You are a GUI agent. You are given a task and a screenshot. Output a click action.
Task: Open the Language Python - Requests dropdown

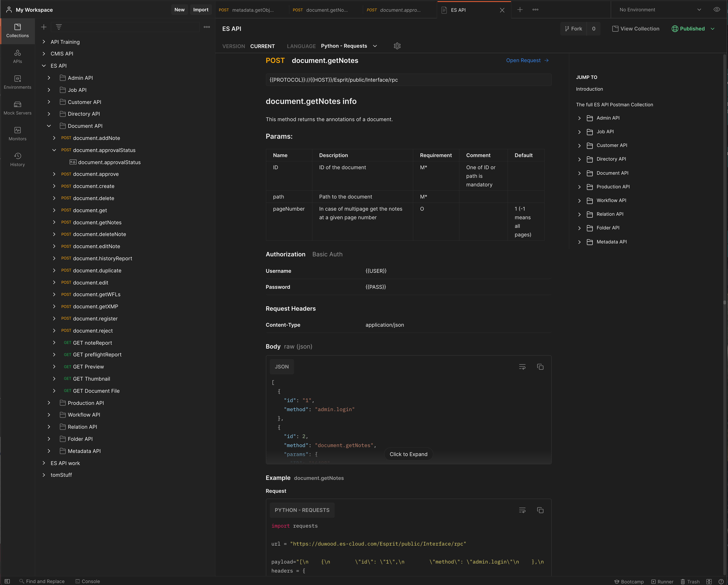pos(349,46)
